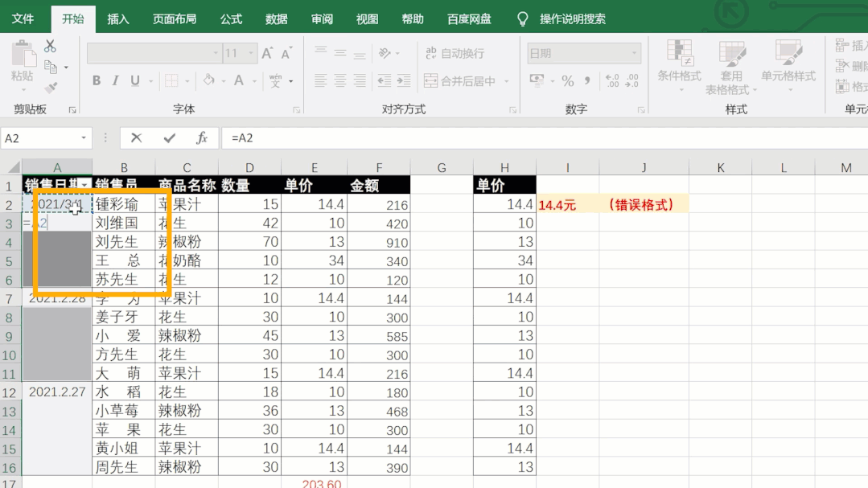Open the fill color swatch picker
The image size is (868, 488).
(x=209, y=80)
